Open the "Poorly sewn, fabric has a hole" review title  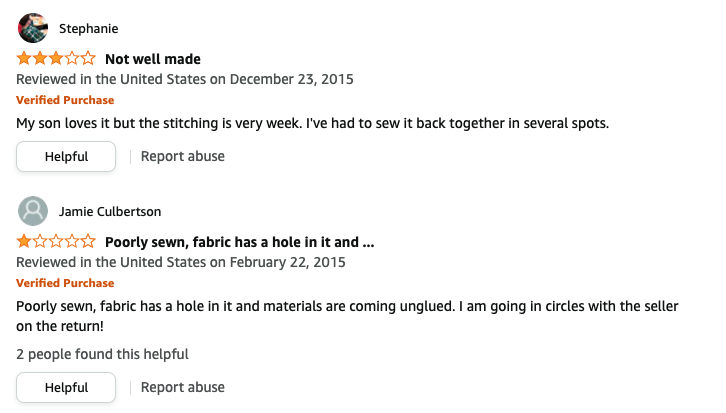click(x=239, y=242)
